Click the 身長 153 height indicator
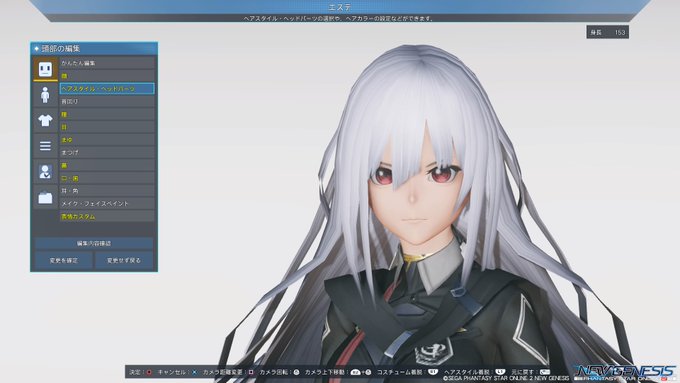 (608, 32)
